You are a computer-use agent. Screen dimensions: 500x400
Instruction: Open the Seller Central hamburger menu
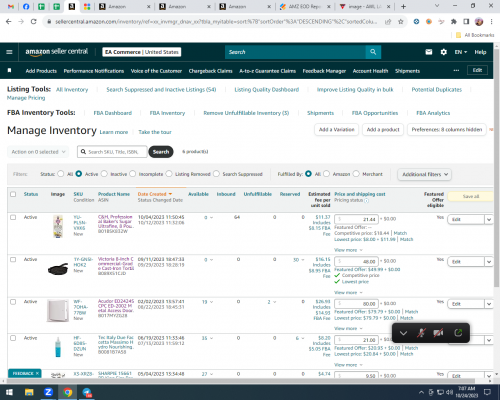pyautogui.click(x=9, y=52)
